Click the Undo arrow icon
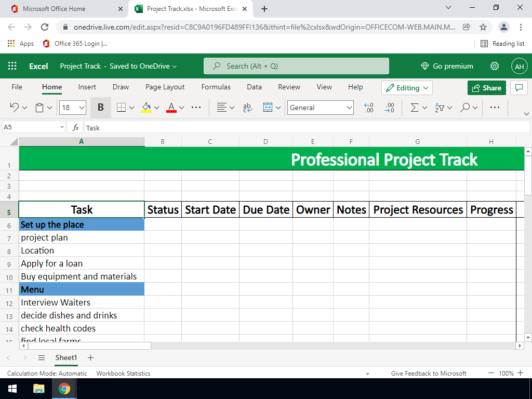 click(14, 108)
